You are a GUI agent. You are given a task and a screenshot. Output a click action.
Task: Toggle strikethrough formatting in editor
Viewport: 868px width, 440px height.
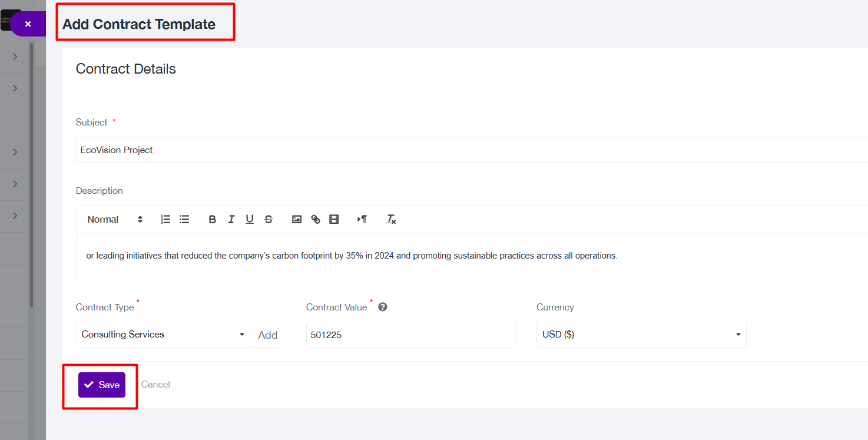coord(269,219)
